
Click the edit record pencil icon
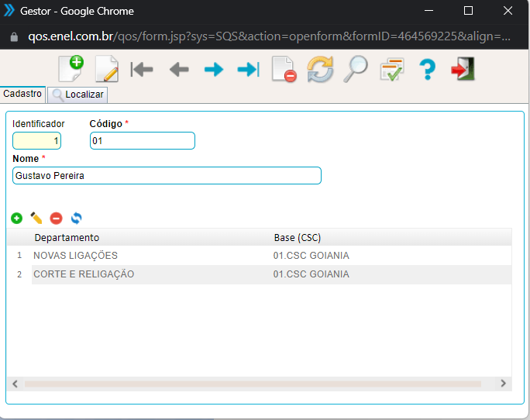click(x=106, y=70)
